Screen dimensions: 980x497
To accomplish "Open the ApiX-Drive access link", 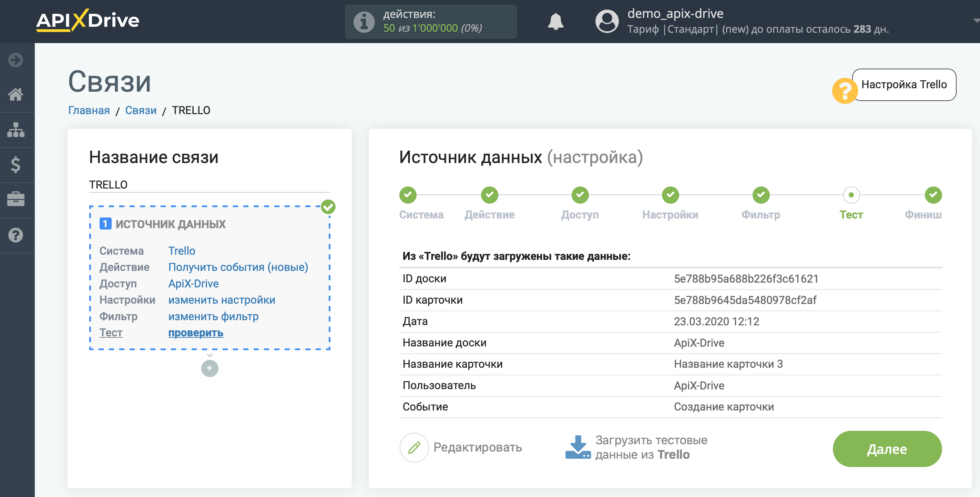I will pyautogui.click(x=194, y=284).
